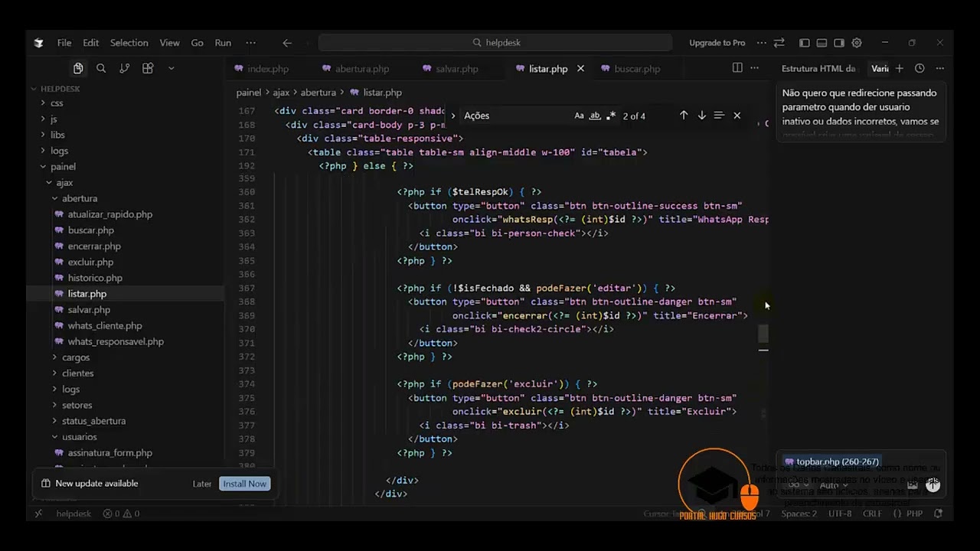Open the Selection menu
The image size is (980, 551).
[x=129, y=43]
